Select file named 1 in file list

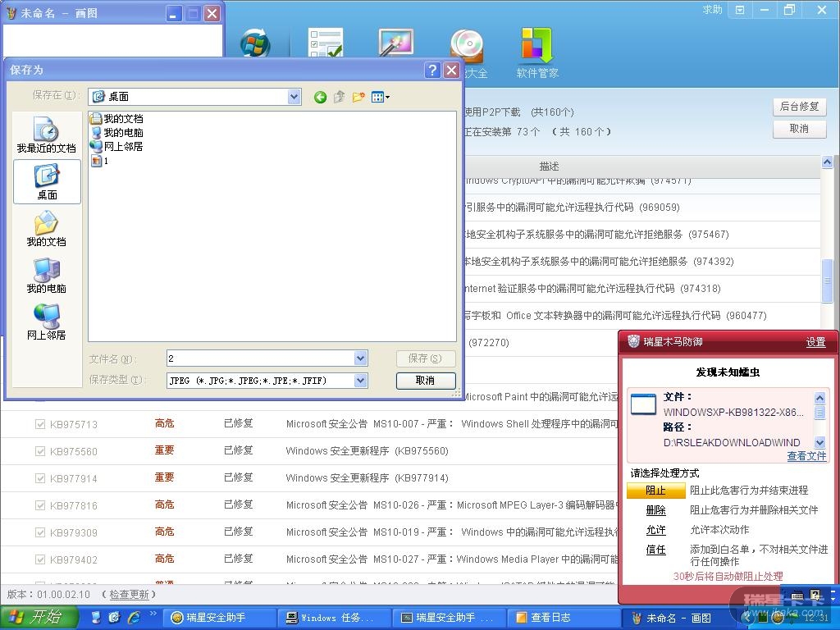point(100,161)
